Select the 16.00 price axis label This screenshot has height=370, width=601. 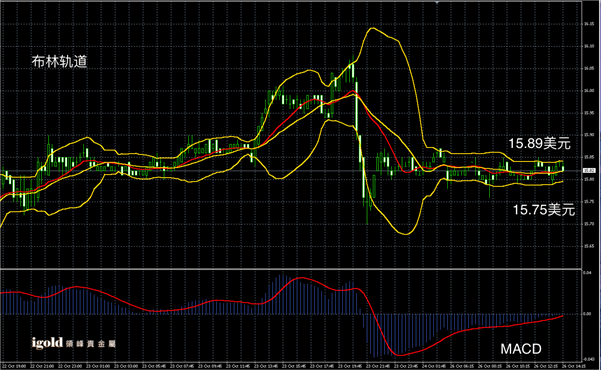pyautogui.click(x=589, y=91)
